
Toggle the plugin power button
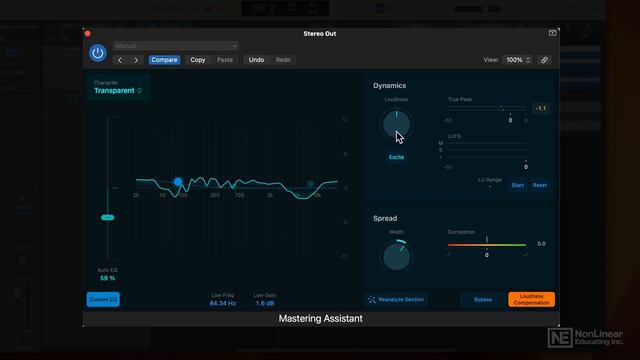tap(98, 53)
